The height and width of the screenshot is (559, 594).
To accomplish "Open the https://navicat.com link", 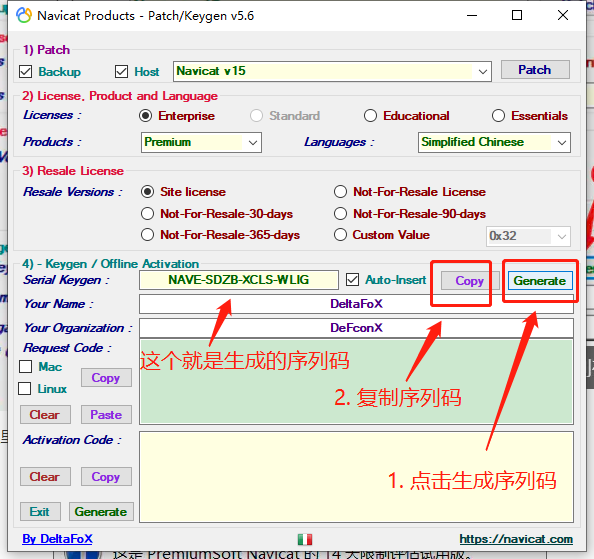I will pyautogui.click(x=516, y=539).
